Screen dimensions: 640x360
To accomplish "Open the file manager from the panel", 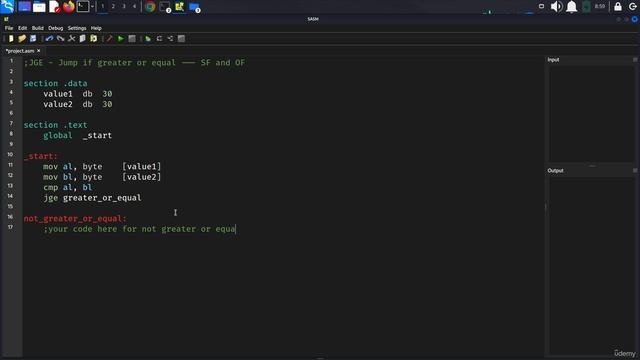I will [39, 7].
